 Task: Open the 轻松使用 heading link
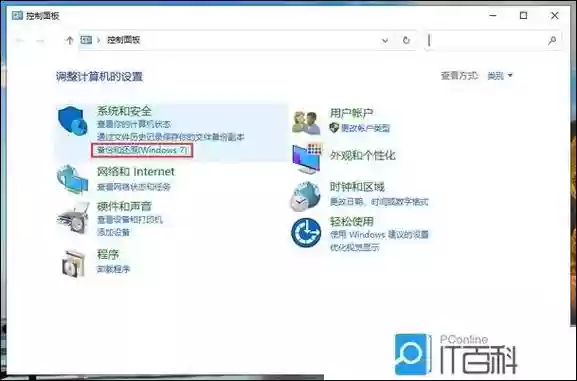351,221
